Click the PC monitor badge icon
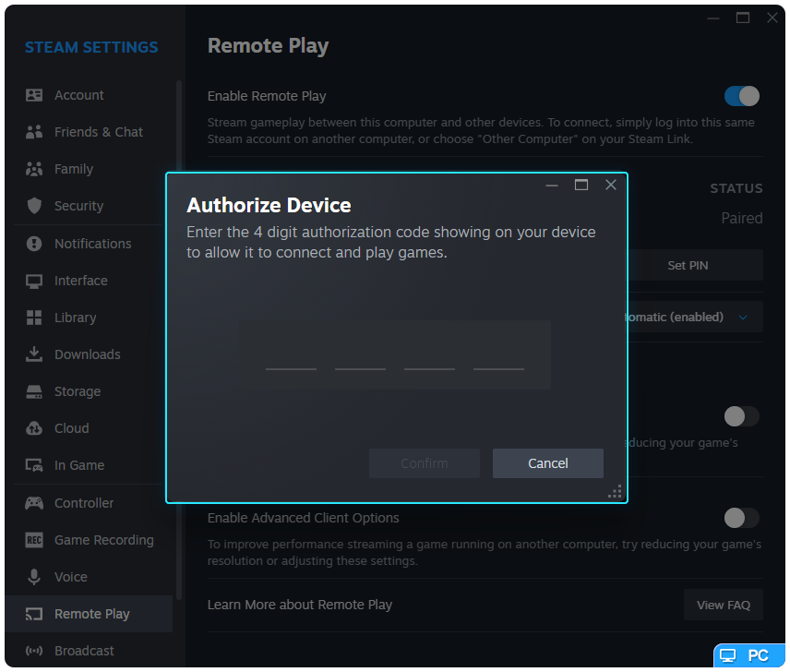790x672 pixels. [727, 655]
